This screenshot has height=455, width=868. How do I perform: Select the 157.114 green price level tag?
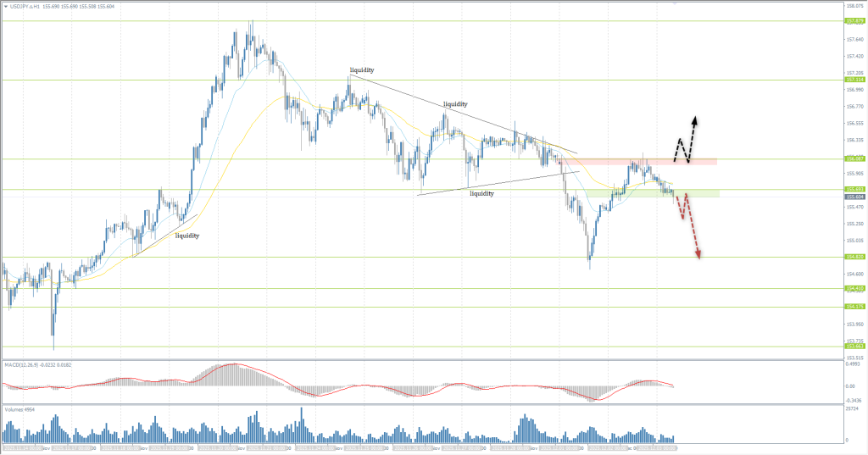(x=854, y=80)
